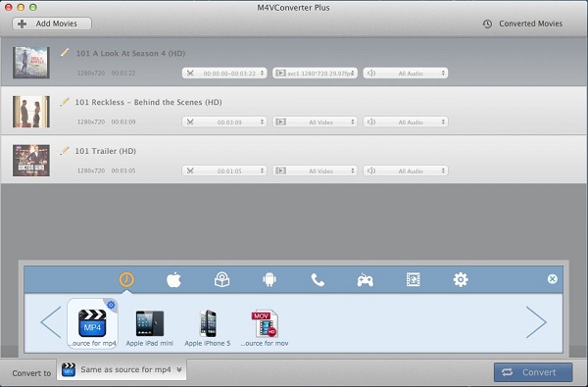This screenshot has width=588, height=387.
Task: Open clip dropdown 00:01:05 for Trailer
Action: click(x=224, y=170)
